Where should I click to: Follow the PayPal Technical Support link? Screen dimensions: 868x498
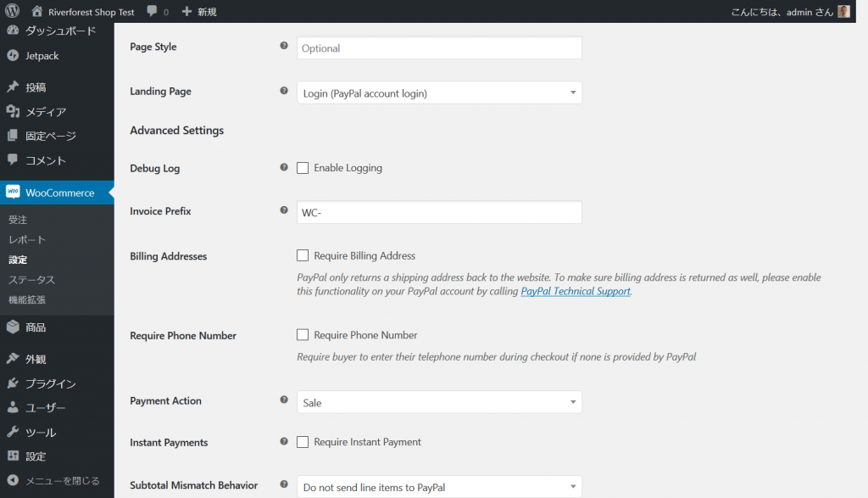pos(576,291)
